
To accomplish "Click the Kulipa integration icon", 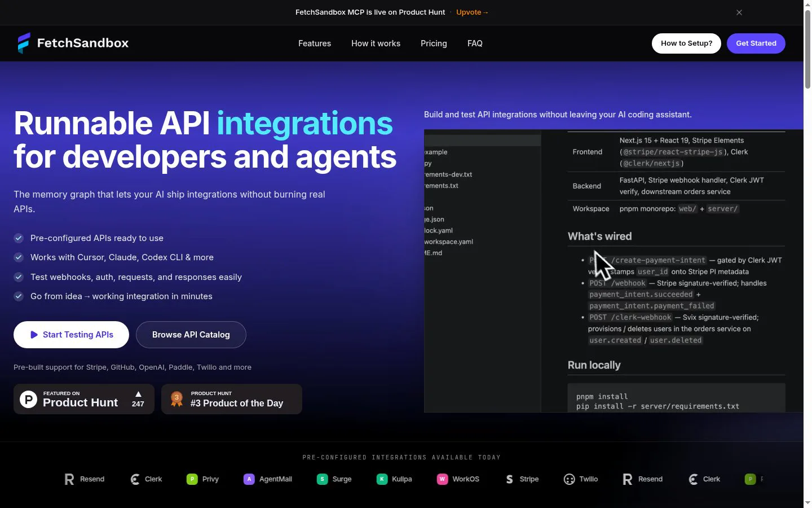I will [382, 479].
